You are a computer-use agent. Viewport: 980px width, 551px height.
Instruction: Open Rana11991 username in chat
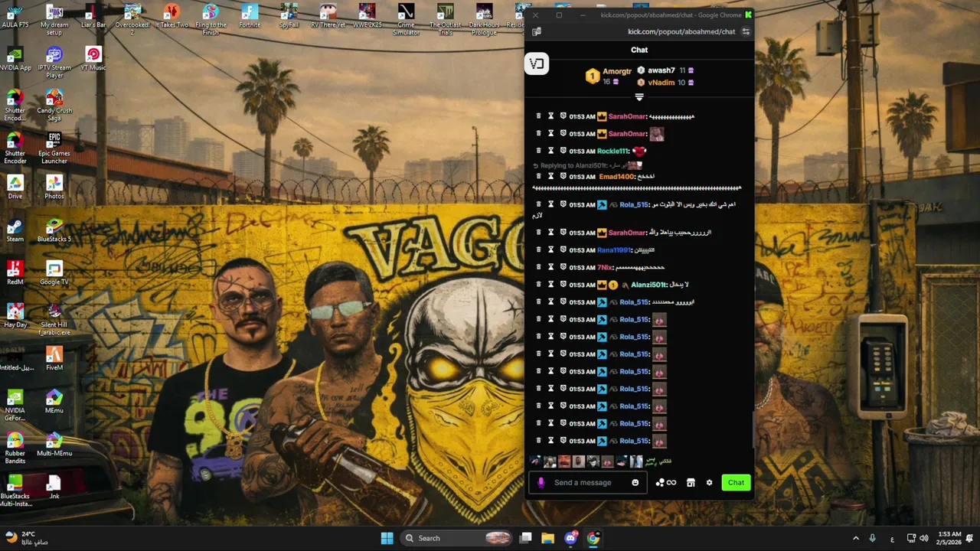[x=614, y=250]
